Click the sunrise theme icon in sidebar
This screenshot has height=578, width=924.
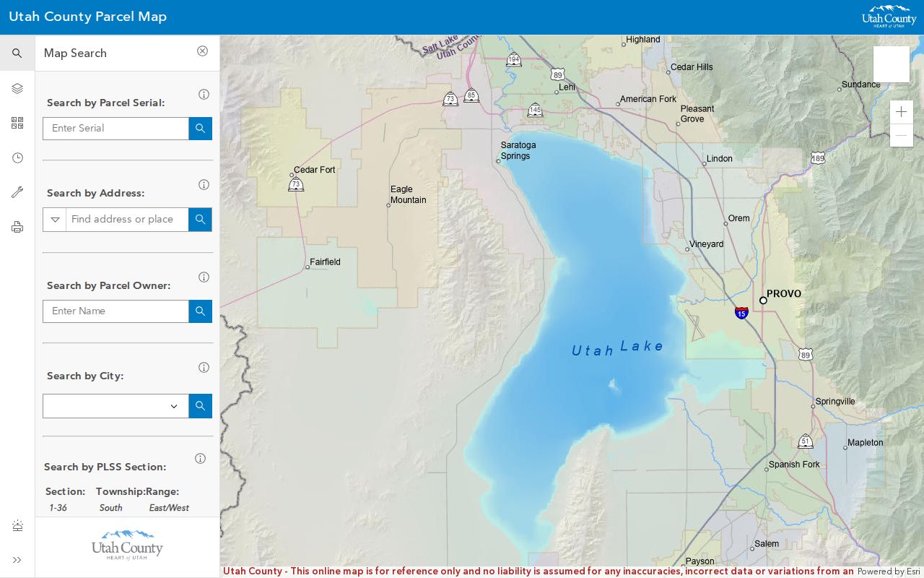click(x=17, y=525)
